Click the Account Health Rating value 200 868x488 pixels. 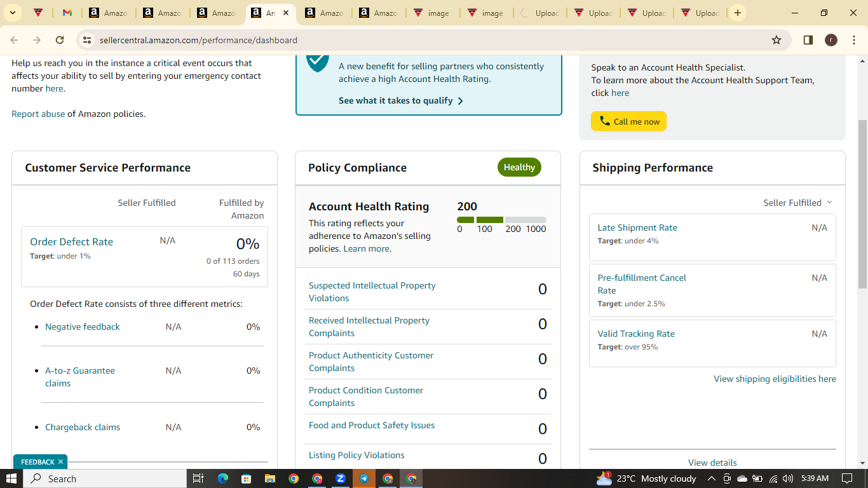click(x=467, y=207)
